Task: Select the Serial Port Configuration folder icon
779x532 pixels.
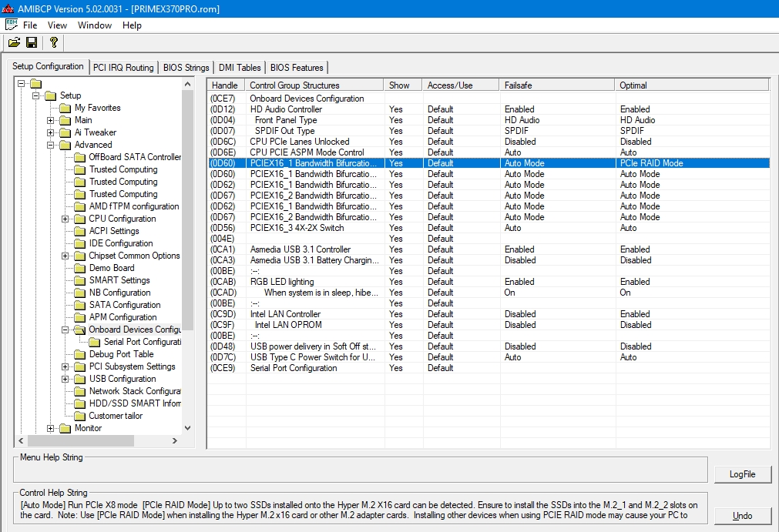Action: [x=95, y=342]
